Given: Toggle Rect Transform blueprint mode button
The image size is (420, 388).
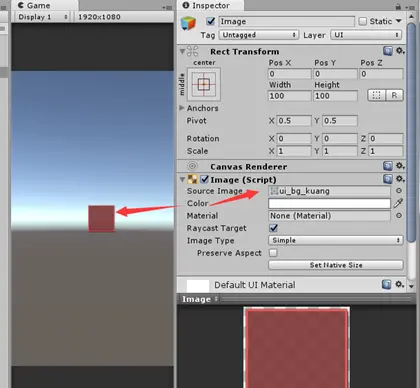Looking at the screenshot, I should (376, 95).
